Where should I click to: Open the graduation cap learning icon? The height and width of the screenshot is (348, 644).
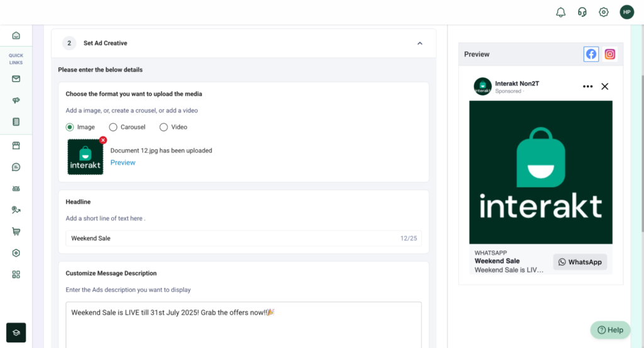pyautogui.click(x=16, y=332)
